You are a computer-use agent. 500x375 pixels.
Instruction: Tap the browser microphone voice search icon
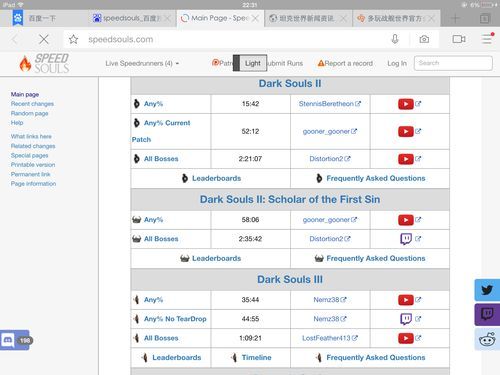point(395,39)
